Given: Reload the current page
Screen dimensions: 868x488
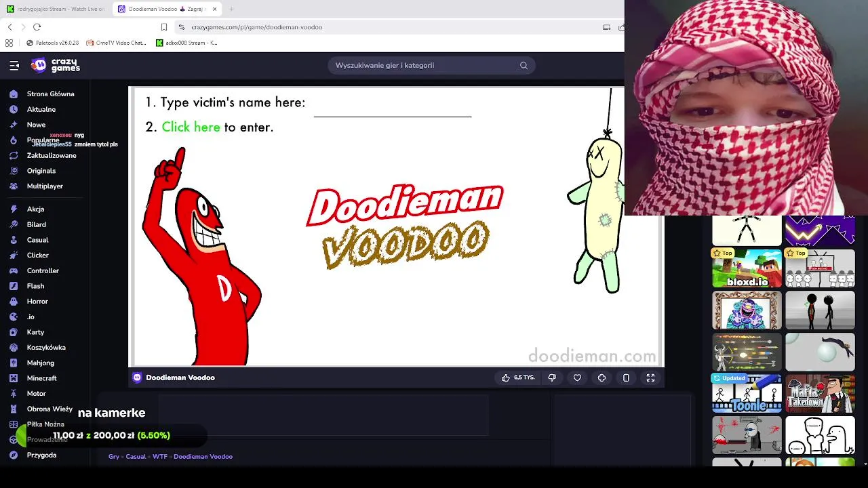Looking at the screenshot, I should [37, 27].
